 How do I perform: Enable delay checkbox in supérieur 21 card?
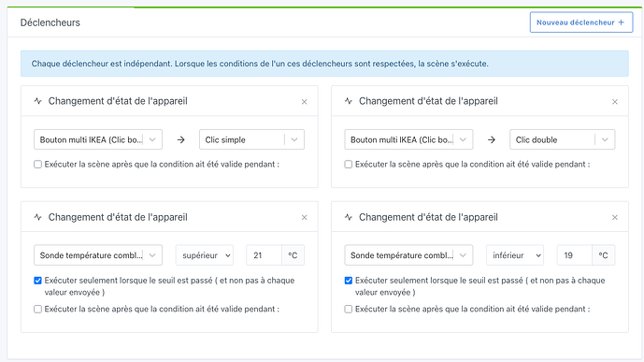[x=37, y=309]
